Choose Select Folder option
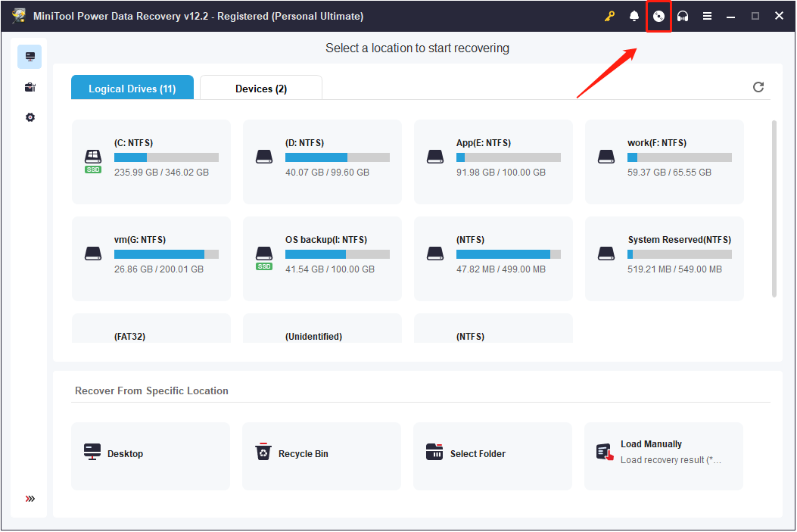 click(x=493, y=456)
